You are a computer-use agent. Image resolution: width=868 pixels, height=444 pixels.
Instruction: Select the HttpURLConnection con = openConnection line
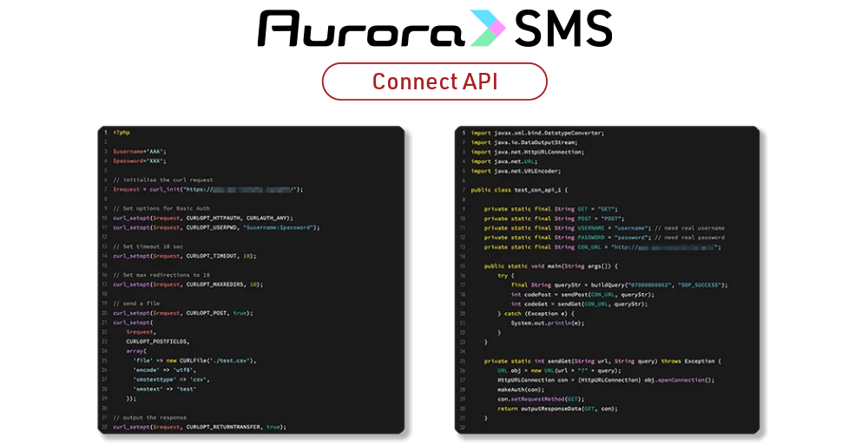pyautogui.click(x=606, y=380)
